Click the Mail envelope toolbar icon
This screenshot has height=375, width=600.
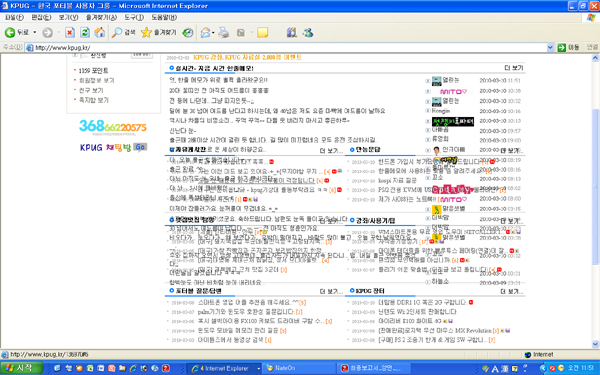click(x=205, y=33)
